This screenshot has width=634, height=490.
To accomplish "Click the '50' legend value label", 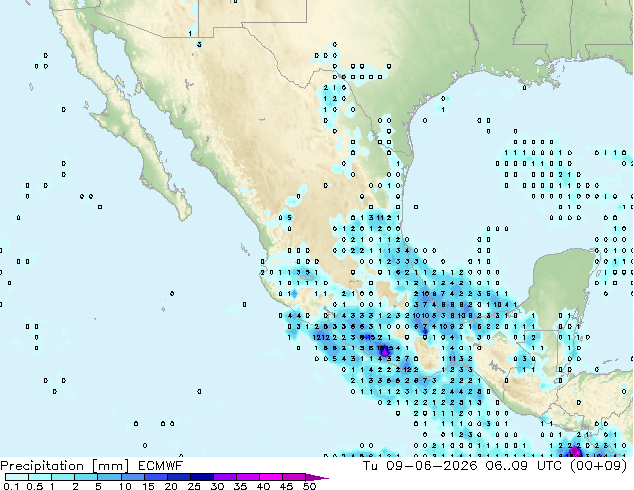I will point(309,486).
